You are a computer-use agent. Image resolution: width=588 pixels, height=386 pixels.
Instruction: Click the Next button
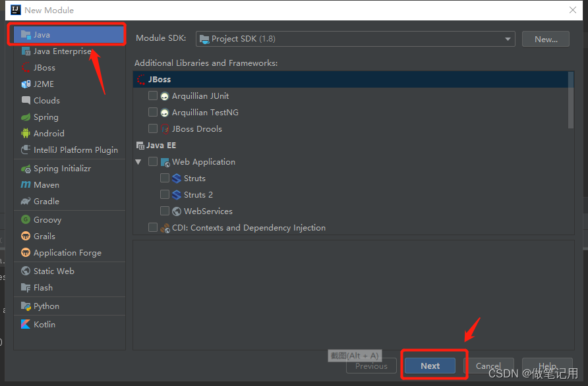(x=430, y=366)
